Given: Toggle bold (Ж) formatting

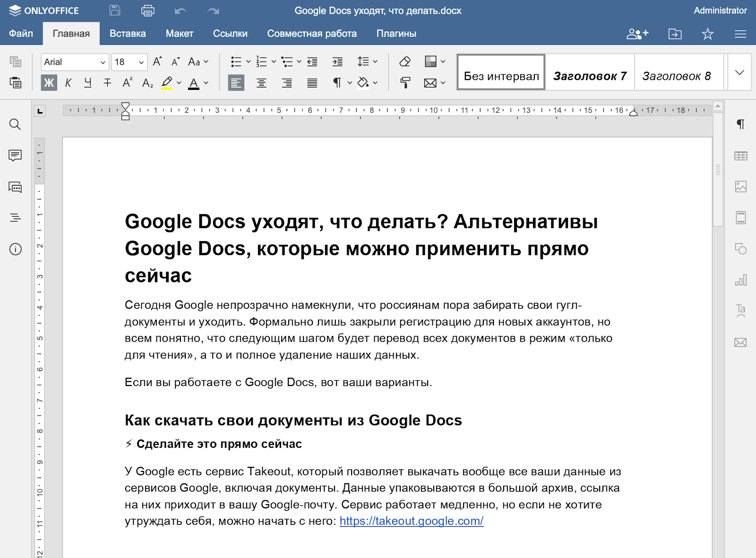Looking at the screenshot, I should [49, 83].
